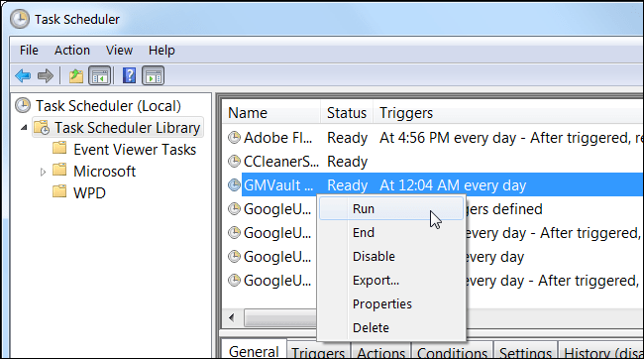Click the Task Scheduler clock icon in title bar
The width and height of the screenshot is (644, 359).
[19, 19]
